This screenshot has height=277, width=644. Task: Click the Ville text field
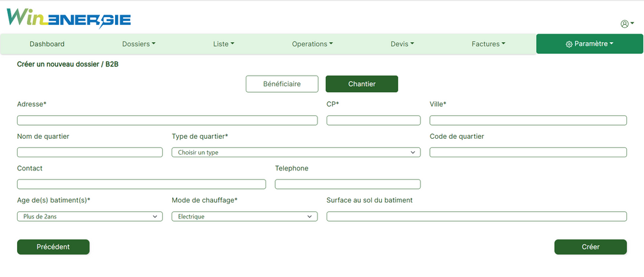click(x=528, y=120)
